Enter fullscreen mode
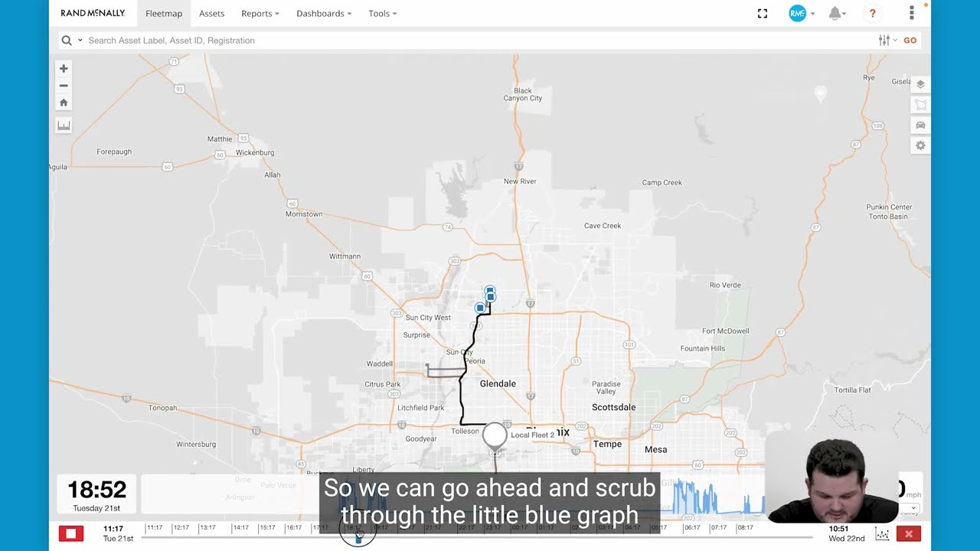Viewport: 980px width, 551px height. point(763,14)
